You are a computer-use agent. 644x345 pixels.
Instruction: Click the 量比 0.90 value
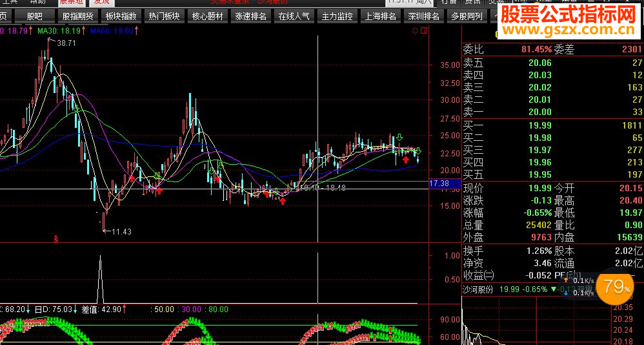click(x=634, y=225)
